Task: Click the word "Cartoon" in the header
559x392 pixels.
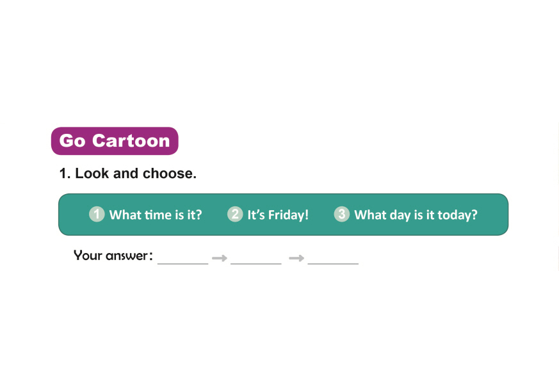Action: point(131,141)
